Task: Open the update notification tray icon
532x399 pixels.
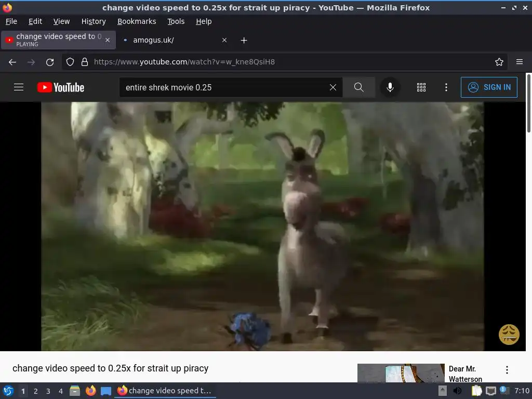Action: pos(504,391)
